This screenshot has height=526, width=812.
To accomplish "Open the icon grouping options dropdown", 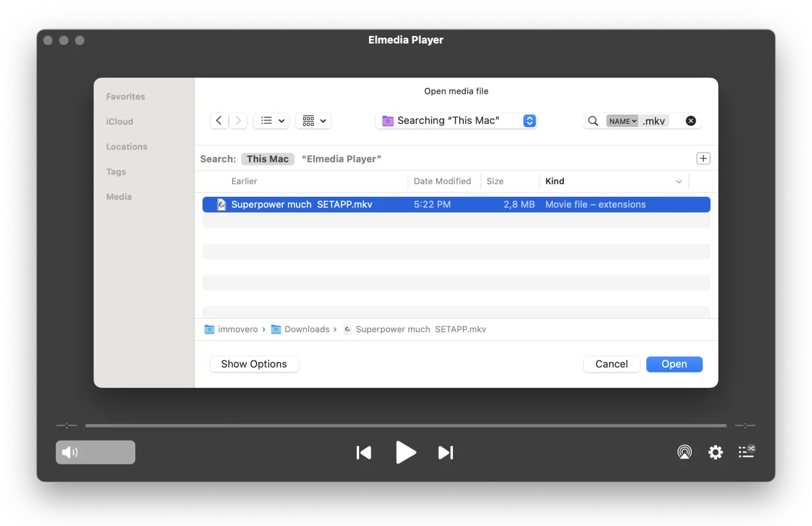I will (313, 121).
